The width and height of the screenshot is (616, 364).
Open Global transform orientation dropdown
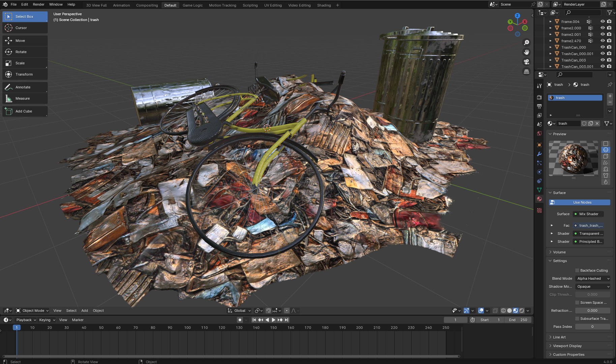tap(239, 310)
